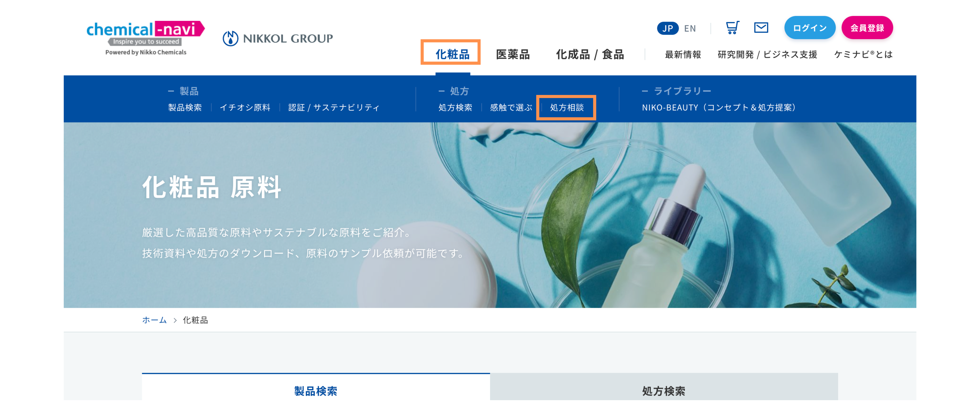The width and height of the screenshot is (980, 408).
Task: Switch language to EN
Action: (x=690, y=28)
